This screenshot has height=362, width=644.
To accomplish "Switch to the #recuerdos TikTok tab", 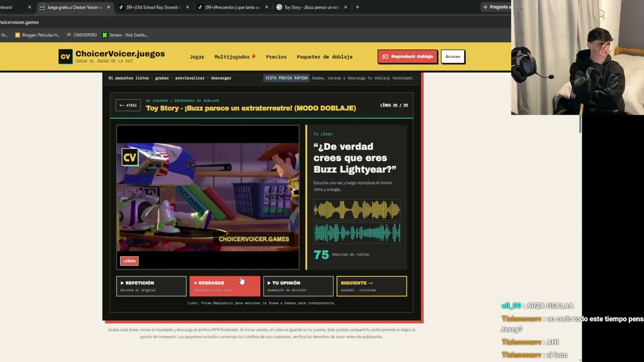I will coord(233,7).
